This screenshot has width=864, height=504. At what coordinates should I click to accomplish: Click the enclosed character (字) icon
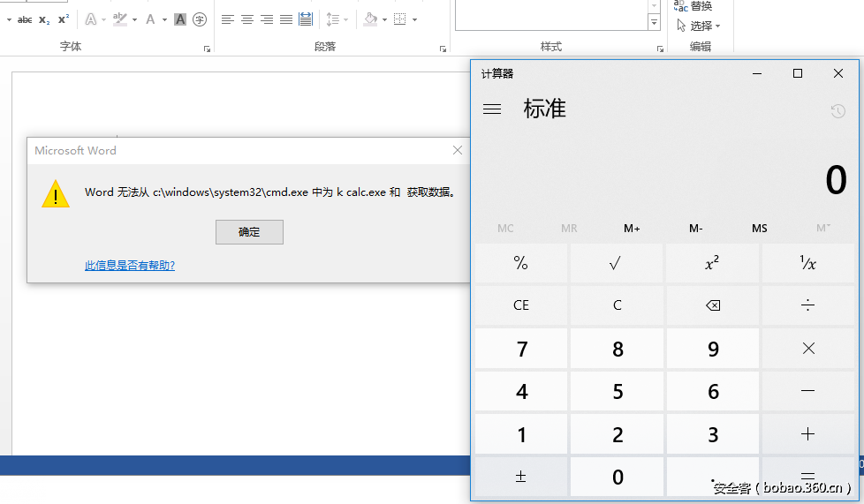[200, 19]
